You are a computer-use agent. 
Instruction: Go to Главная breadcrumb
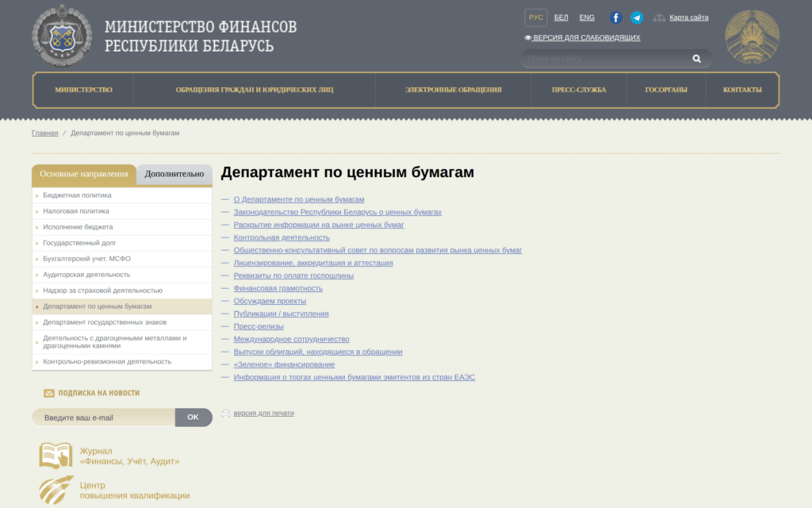click(x=44, y=133)
